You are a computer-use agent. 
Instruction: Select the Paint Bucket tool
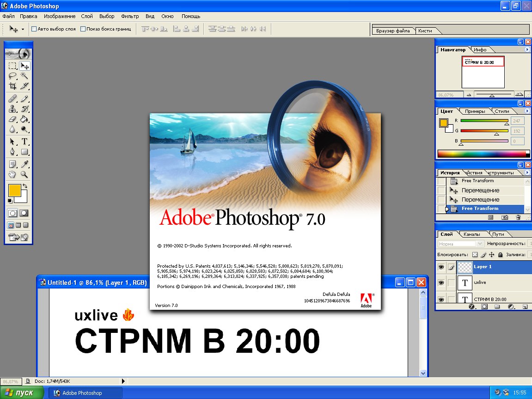click(24, 119)
